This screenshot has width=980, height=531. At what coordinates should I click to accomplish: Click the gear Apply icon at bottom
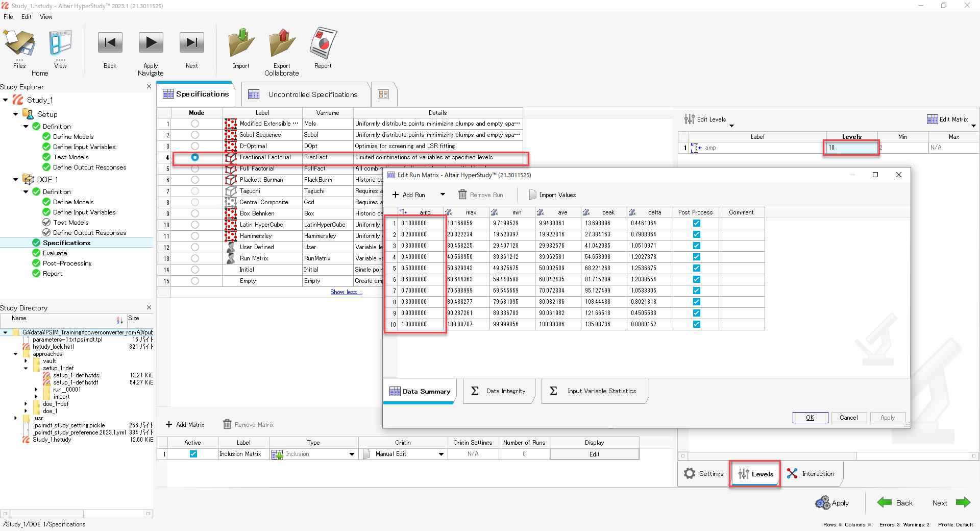coord(822,503)
